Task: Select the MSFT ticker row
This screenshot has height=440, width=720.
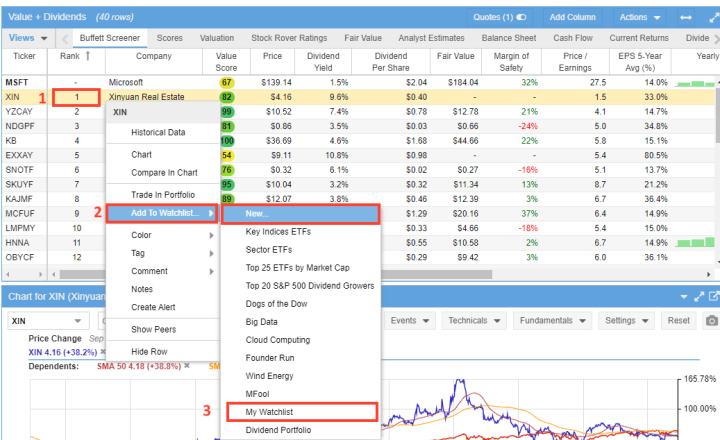Action: tap(17, 83)
